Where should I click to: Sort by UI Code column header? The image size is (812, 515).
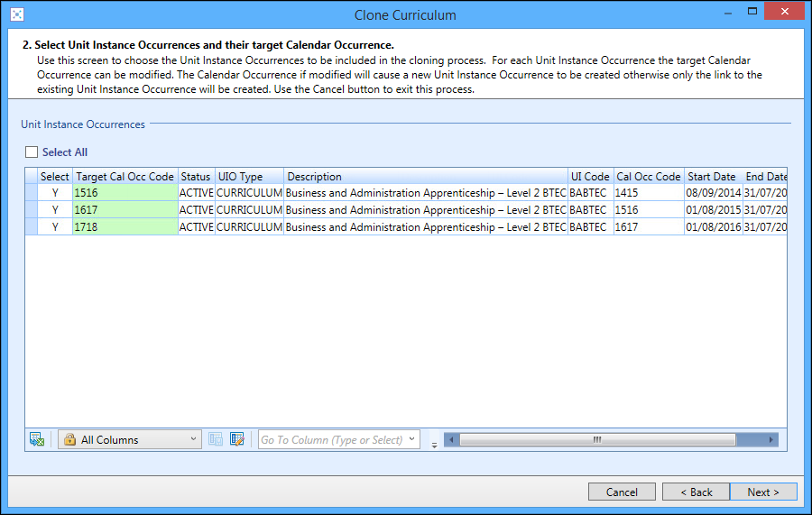591,177
